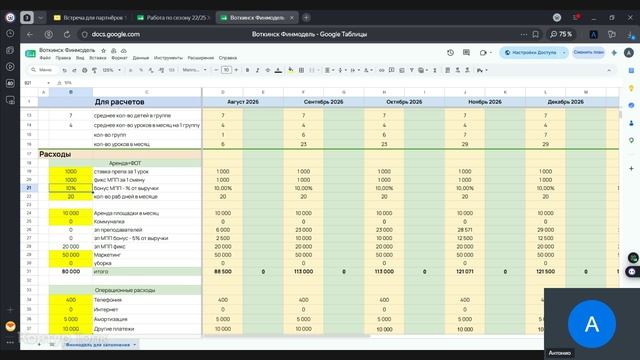
Task: Open the fill color picker
Action: point(291,70)
